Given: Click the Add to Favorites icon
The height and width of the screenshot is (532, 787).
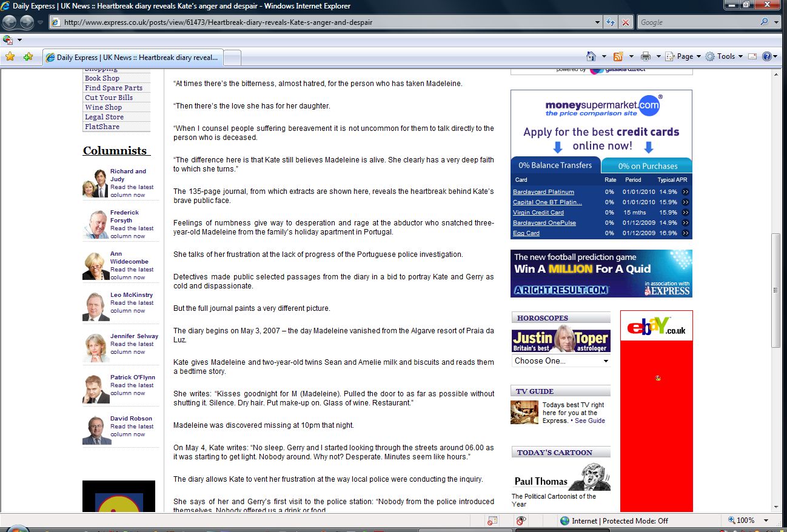Looking at the screenshot, I should [28, 57].
